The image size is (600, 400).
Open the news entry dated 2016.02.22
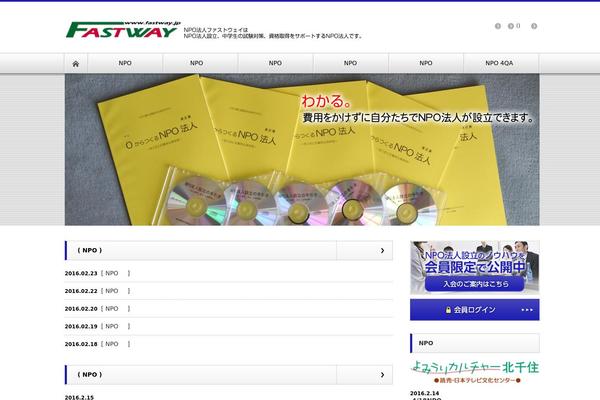pos(228,291)
